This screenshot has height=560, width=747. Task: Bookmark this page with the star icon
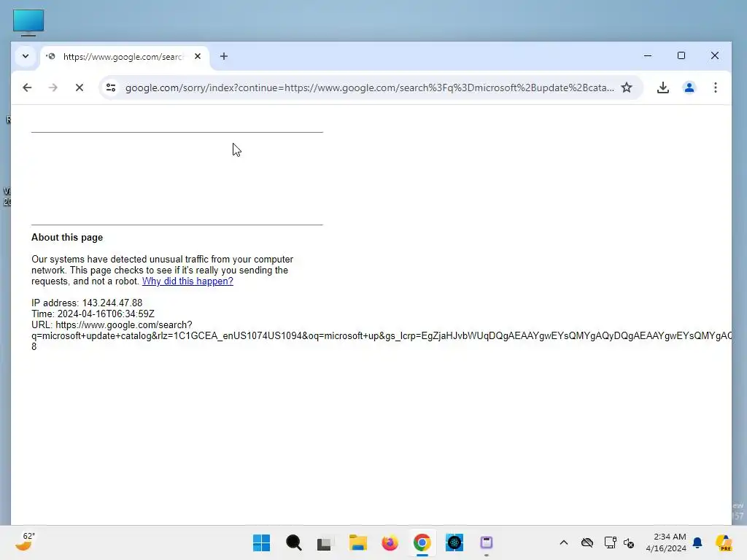point(627,87)
